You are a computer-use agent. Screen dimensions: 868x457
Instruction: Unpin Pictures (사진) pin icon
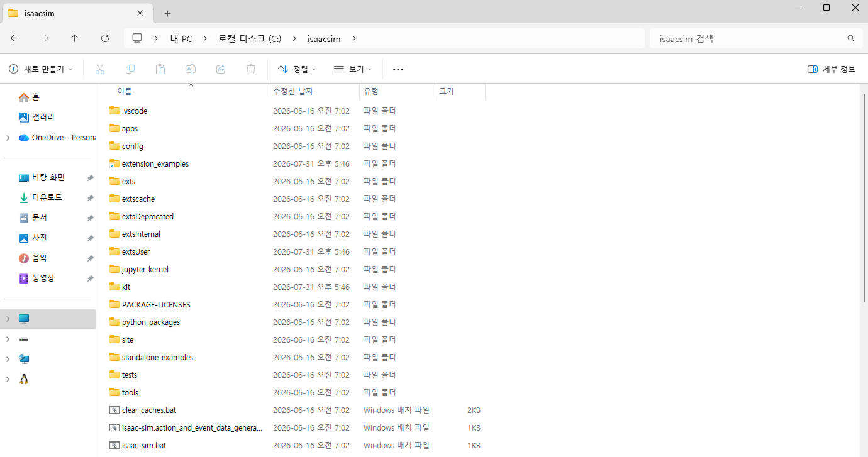pyautogui.click(x=90, y=238)
